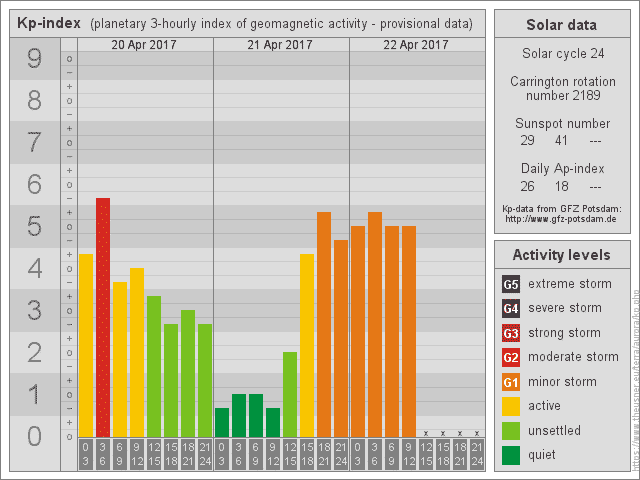Select the G2 moderate storm icon
The height and width of the screenshot is (480, 640).
(x=511, y=357)
